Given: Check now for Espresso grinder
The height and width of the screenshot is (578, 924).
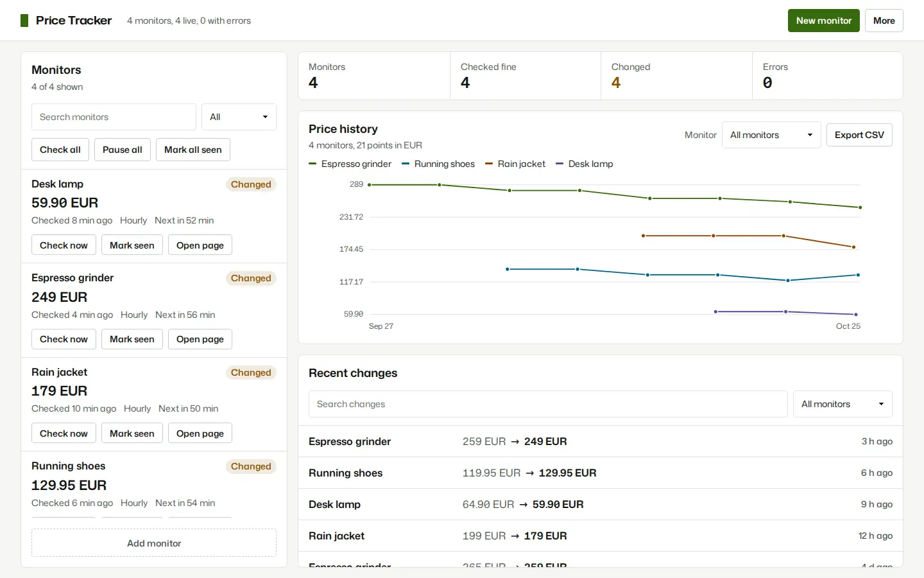Looking at the screenshot, I should (x=64, y=339).
